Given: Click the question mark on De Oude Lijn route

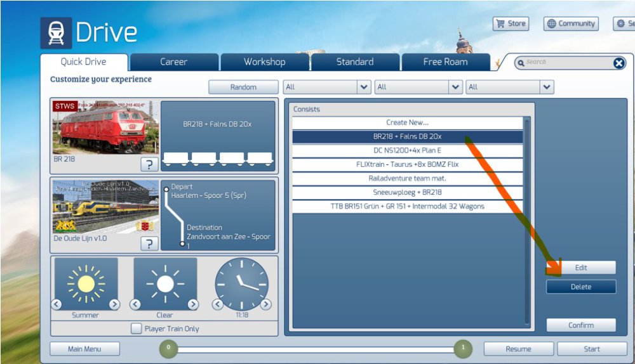Looking at the screenshot, I should 149,244.
